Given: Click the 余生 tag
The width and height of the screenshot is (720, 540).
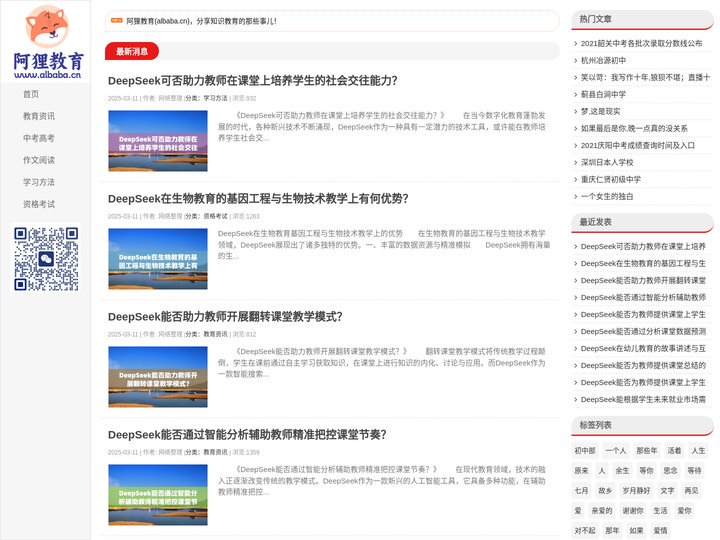Looking at the screenshot, I should click(x=622, y=471).
